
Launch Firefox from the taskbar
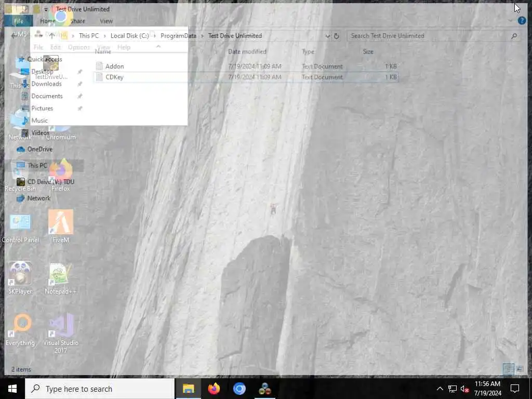(x=214, y=389)
